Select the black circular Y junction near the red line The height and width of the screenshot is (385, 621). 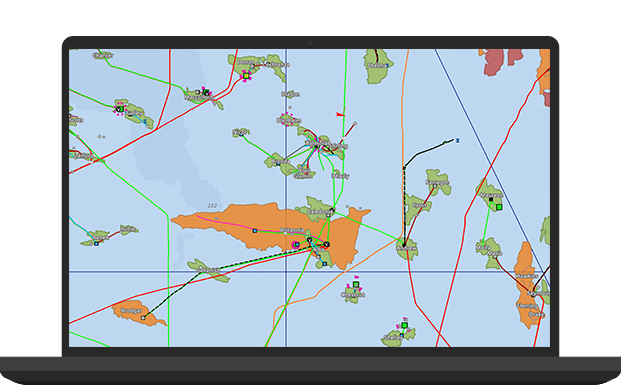click(x=326, y=244)
